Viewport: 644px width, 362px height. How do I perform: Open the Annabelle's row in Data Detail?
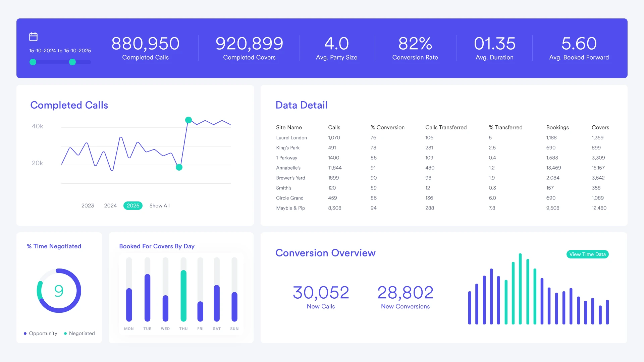coord(288,168)
